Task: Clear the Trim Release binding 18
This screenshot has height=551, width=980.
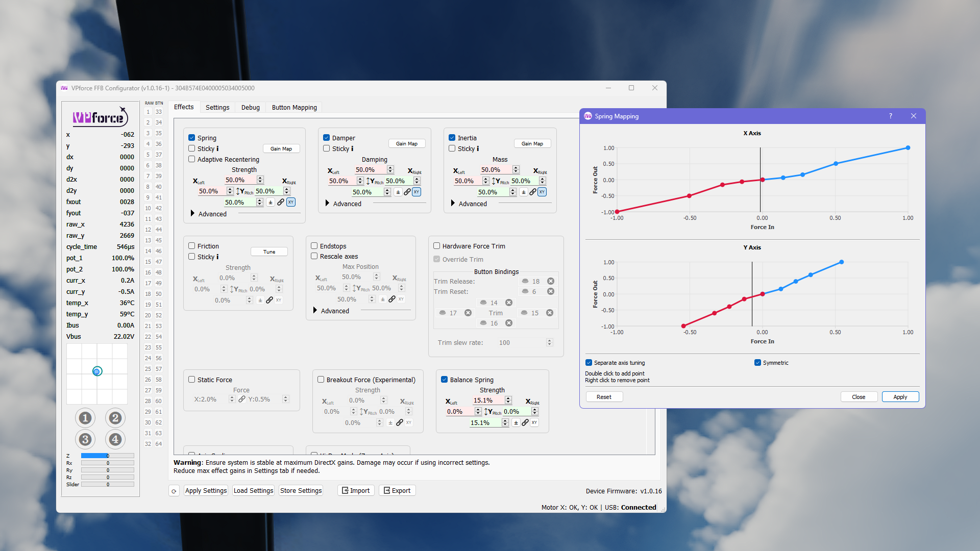Action: click(551, 282)
